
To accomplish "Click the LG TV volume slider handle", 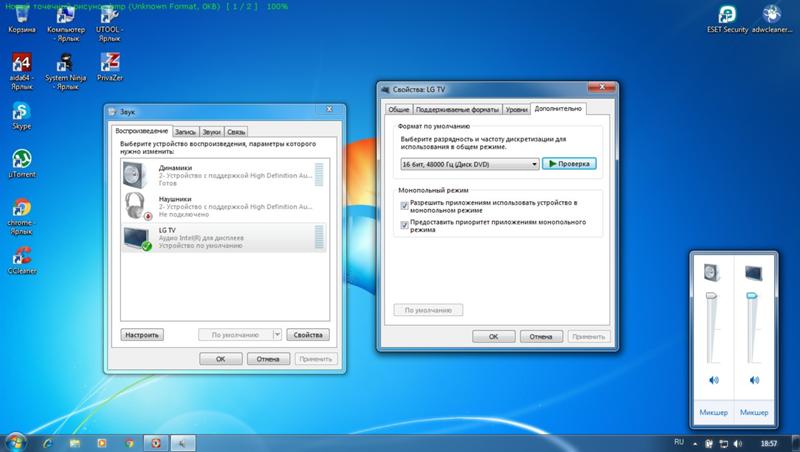I will tap(752, 295).
